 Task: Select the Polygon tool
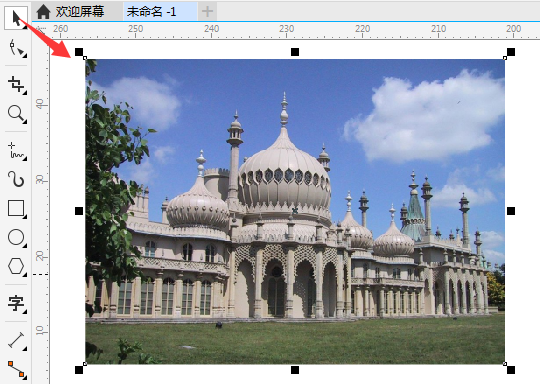(x=16, y=266)
